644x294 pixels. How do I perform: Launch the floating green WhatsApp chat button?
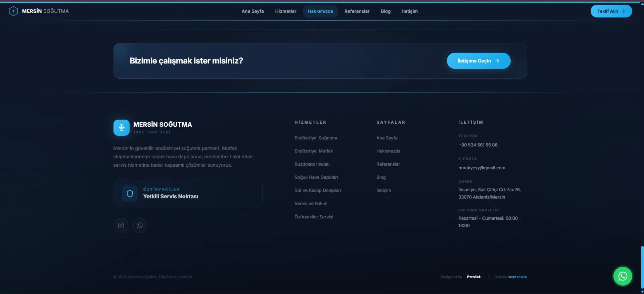pyautogui.click(x=623, y=276)
